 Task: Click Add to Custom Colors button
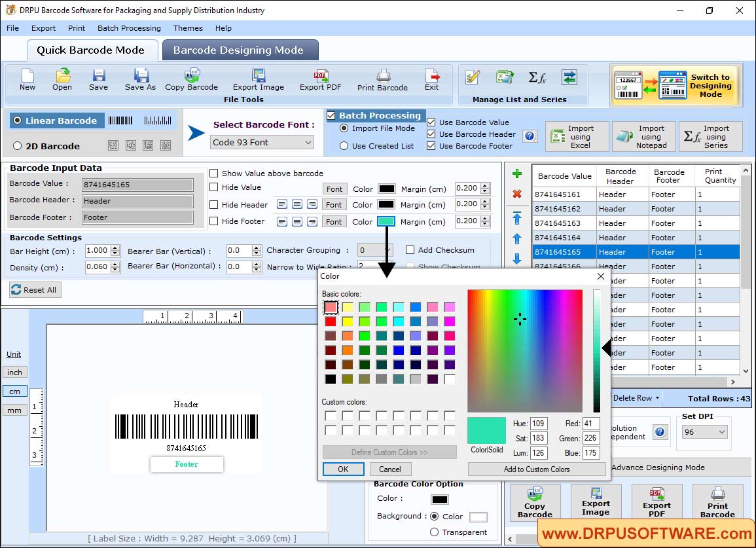click(x=537, y=469)
